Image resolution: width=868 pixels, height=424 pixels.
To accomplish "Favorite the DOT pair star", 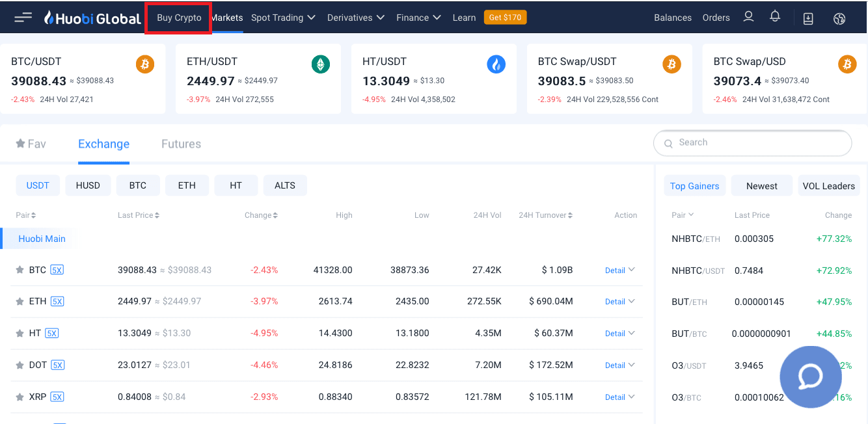I will 20,365.
